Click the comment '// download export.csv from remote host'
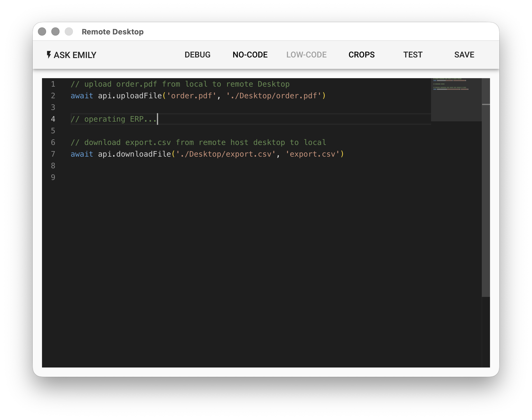532x420 pixels. click(160, 142)
